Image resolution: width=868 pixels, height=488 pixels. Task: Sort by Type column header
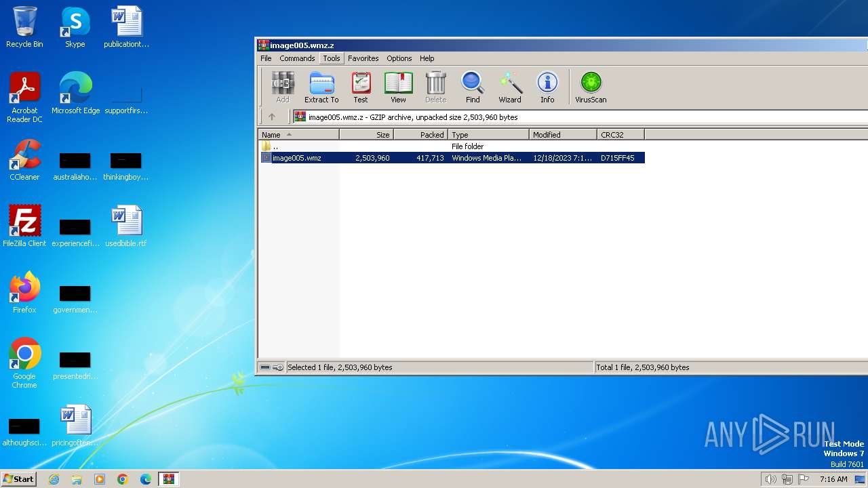[489, 135]
